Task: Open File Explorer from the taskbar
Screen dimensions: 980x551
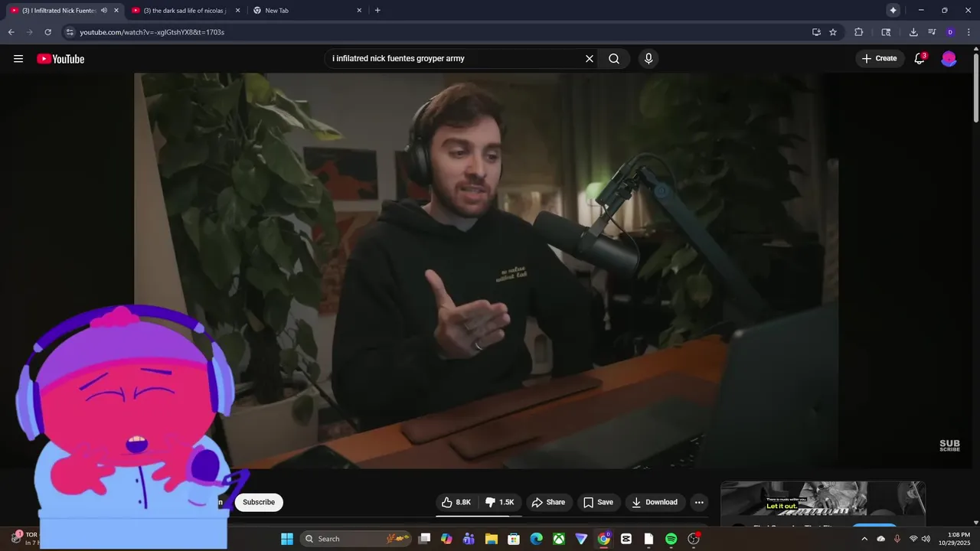Action: pos(492,539)
